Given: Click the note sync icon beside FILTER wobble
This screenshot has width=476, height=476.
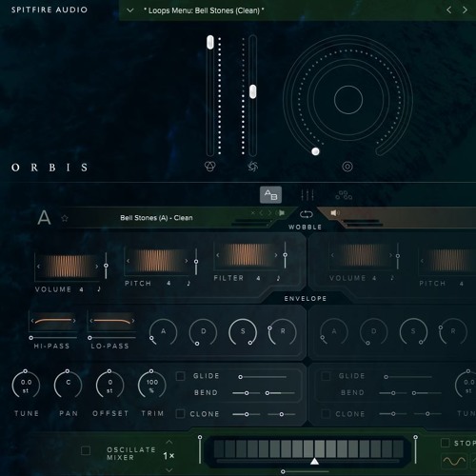Looking at the screenshot, I should tap(278, 278).
